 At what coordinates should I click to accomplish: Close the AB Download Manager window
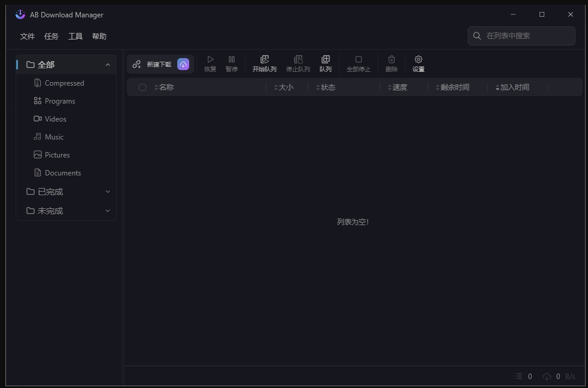571,14
